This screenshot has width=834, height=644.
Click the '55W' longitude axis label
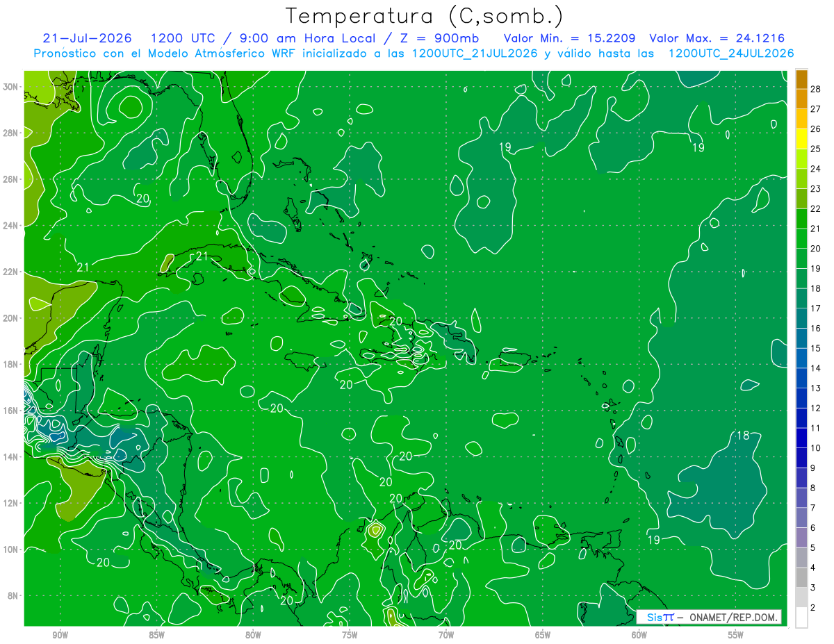pos(736,636)
